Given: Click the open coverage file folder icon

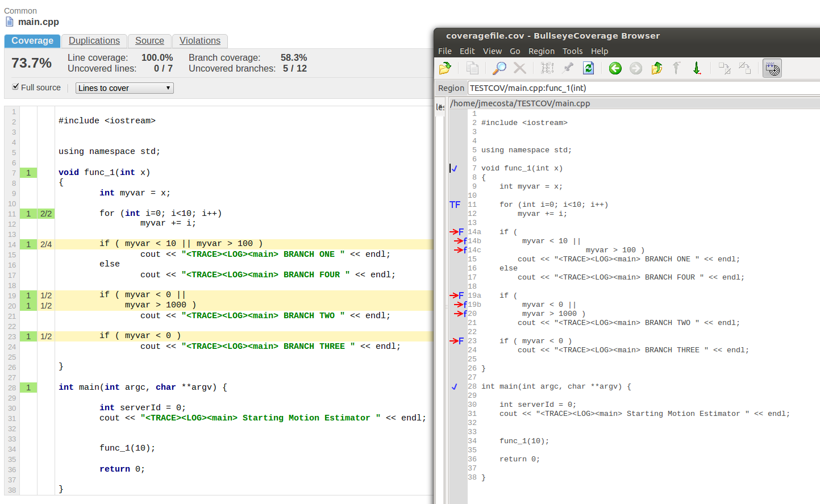Looking at the screenshot, I should (445, 68).
